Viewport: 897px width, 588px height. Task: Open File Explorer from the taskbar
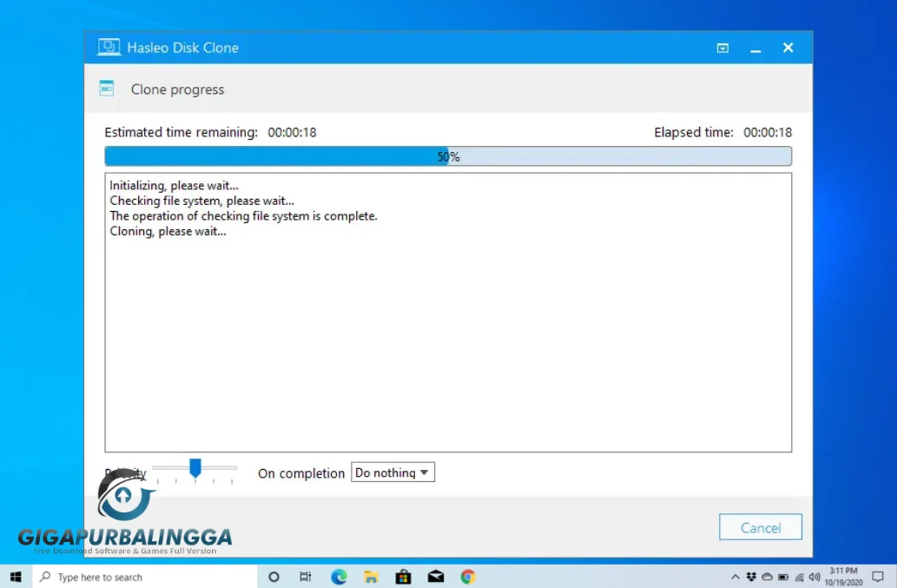click(x=372, y=577)
